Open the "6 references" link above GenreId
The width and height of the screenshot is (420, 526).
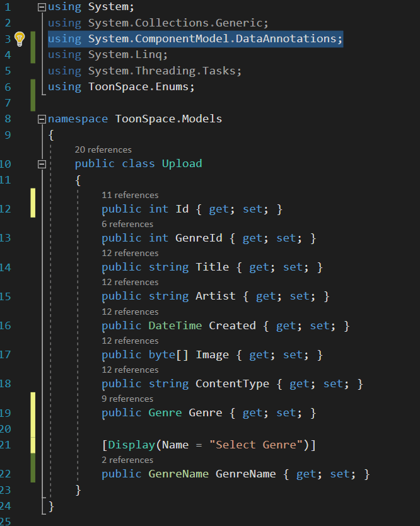pos(127,224)
